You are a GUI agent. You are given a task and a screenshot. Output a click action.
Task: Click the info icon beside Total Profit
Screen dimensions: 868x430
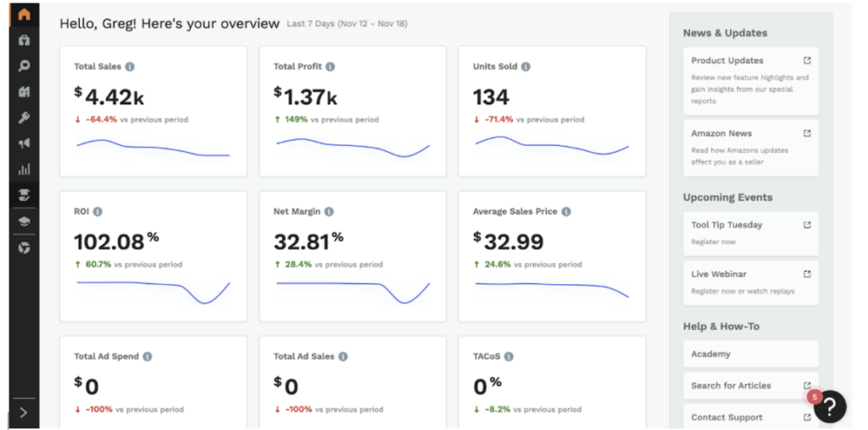coord(330,66)
